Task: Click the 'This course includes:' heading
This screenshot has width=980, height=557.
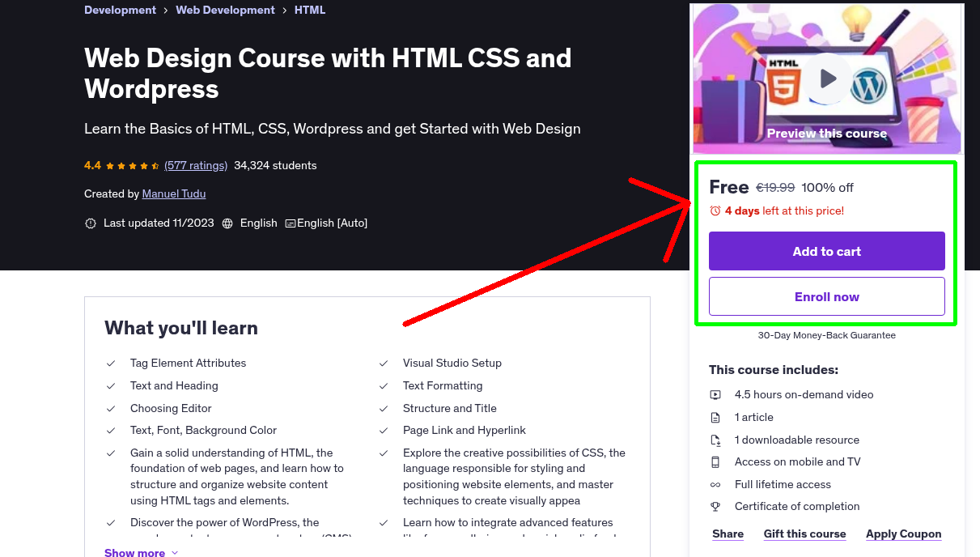Action: pos(774,370)
